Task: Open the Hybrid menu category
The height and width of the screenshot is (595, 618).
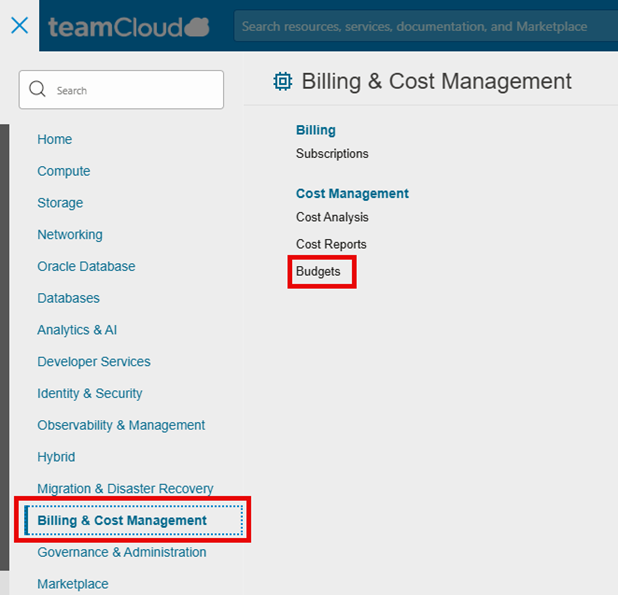Action: (56, 457)
